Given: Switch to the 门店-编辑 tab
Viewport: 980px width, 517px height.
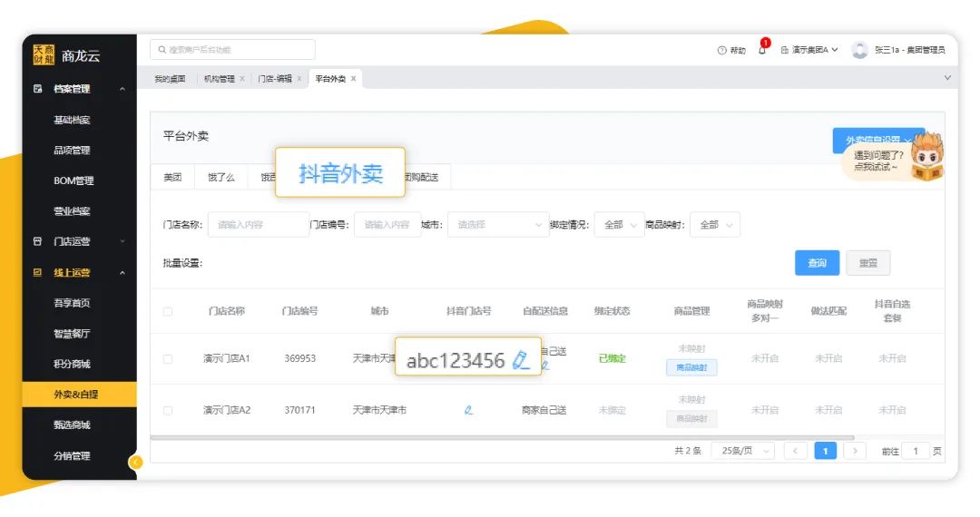Looking at the screenshot, I should (275, 79).
